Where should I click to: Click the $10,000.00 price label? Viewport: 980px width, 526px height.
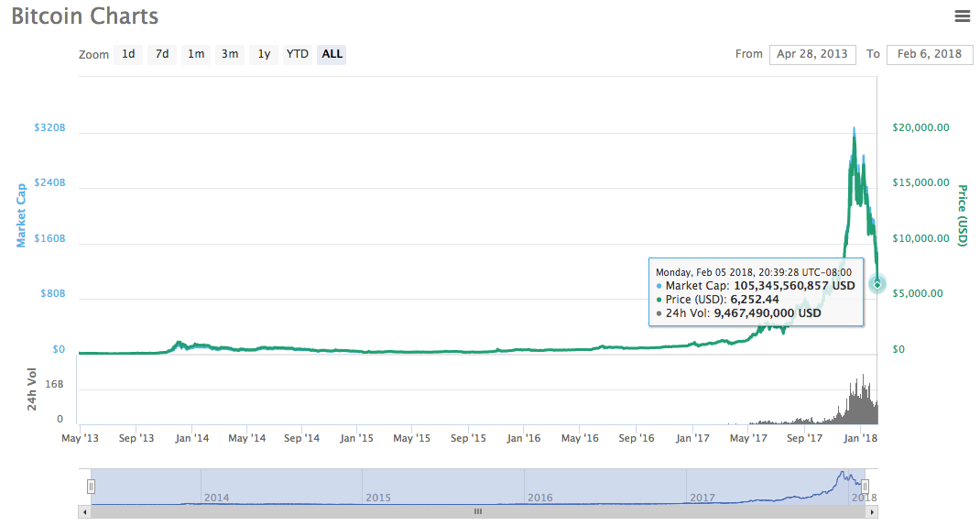920,238
